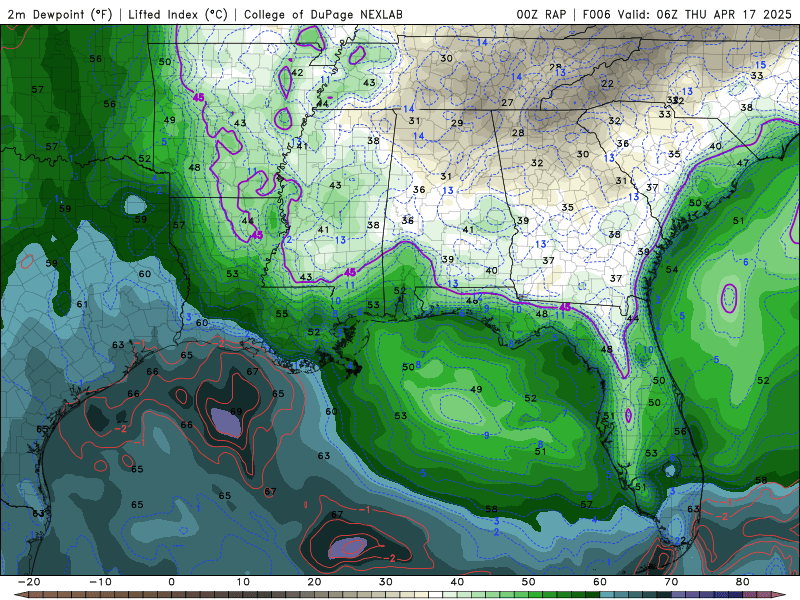Click the "2m Dewpoint (°F)" title text
The width and height of the screenshot is (800, 600).
click(60, 14)
